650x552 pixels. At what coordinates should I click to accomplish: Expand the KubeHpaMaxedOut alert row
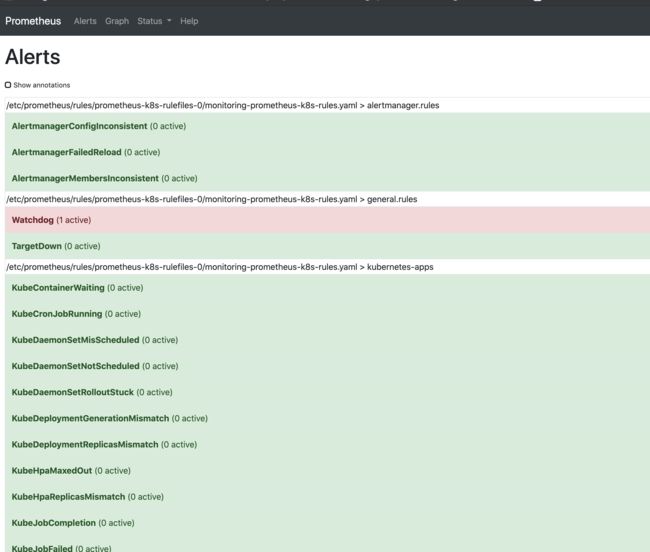[327, 470]
